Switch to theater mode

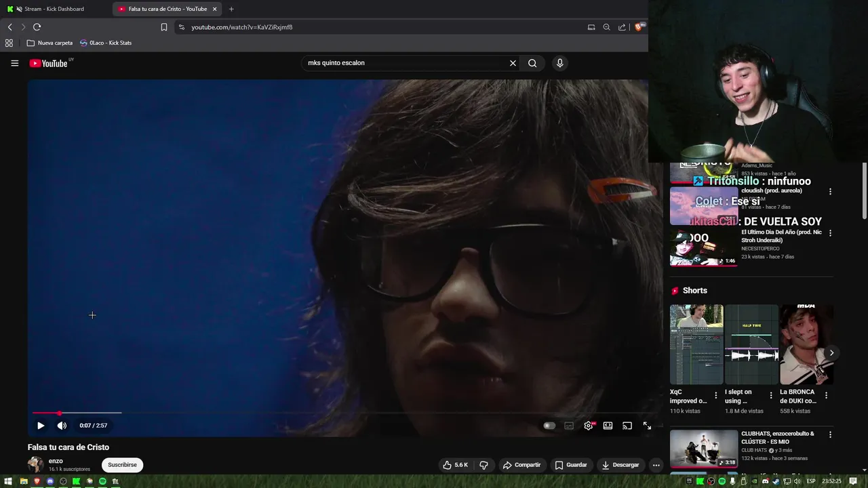click(608, 426)
